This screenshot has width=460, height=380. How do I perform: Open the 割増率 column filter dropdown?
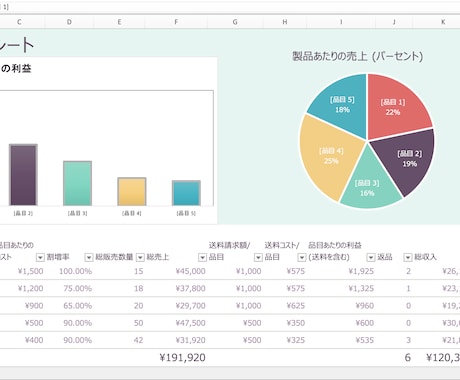tap(89, 257)
